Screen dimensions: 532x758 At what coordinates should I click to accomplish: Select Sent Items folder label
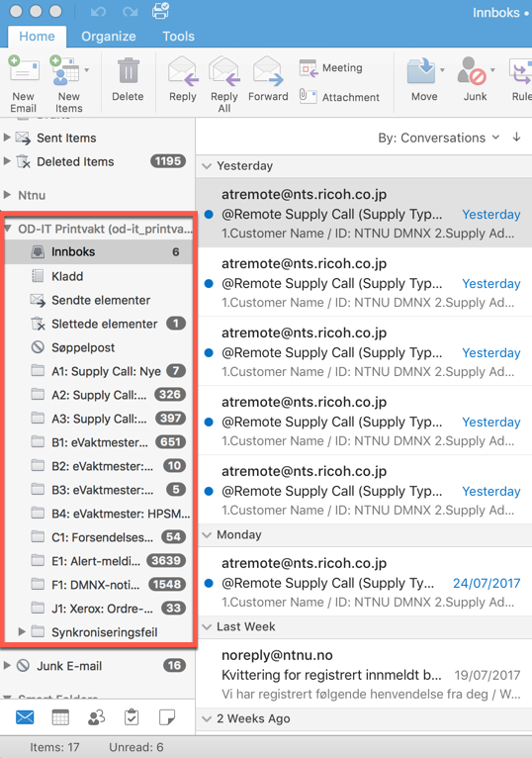tap(66, 138)
